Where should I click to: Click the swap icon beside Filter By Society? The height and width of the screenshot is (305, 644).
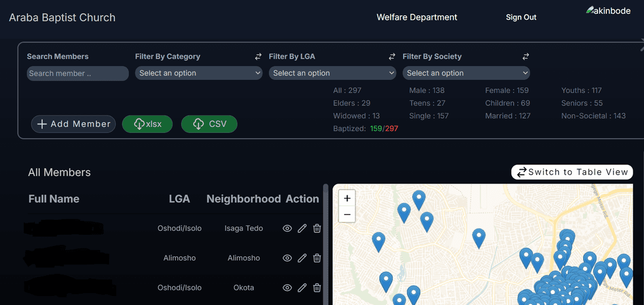[x=525, y=57]
